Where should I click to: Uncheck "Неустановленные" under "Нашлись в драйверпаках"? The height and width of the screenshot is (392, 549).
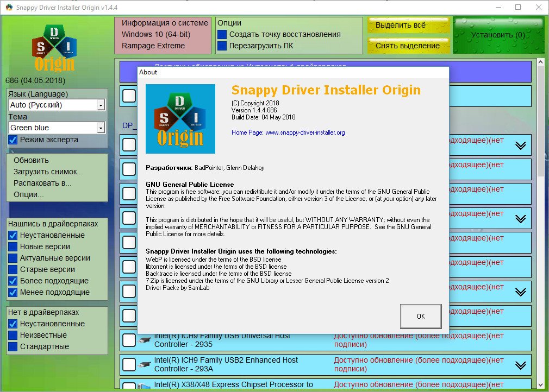coord(13,235)
